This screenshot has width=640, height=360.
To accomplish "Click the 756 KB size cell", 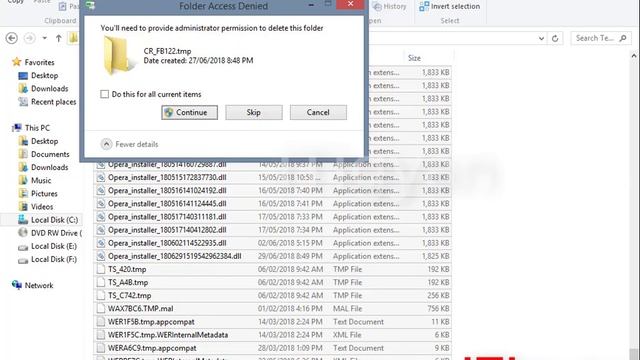I will (438, 309).
